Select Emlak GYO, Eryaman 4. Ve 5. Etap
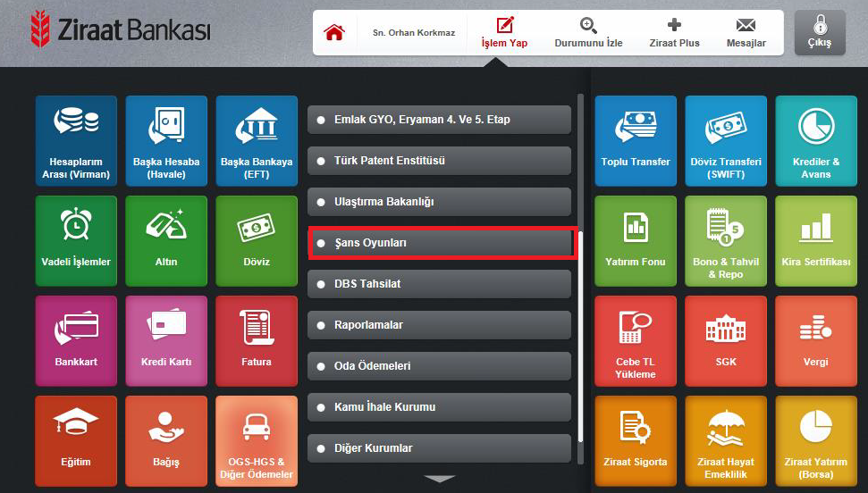Image resolution: width=868 pixels, height=493 pixels. click(x=439, y=120)
